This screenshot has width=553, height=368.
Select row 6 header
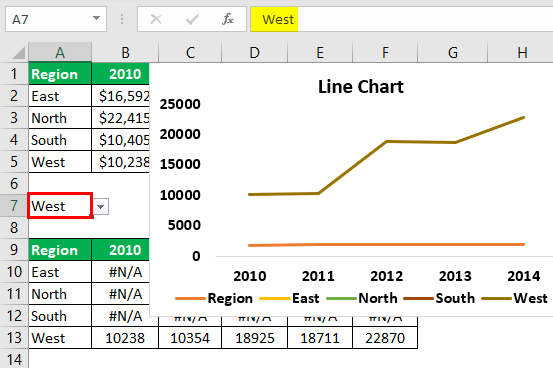coord(14,183)
